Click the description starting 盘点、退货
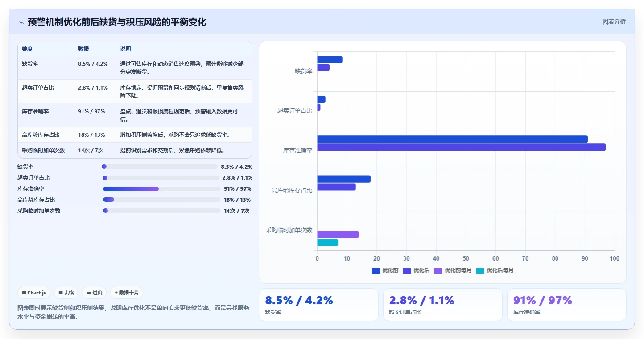 (179, 115)
